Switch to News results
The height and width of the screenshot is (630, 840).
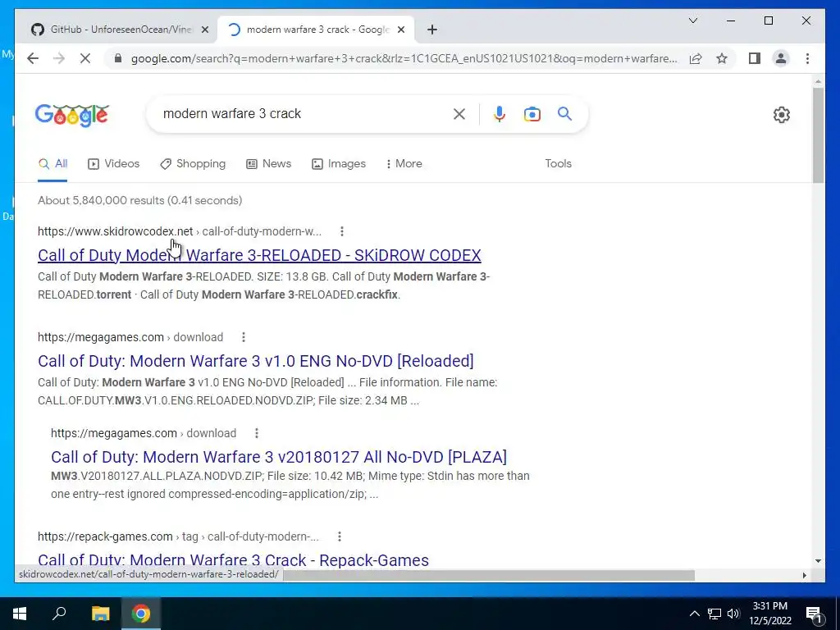268,163
